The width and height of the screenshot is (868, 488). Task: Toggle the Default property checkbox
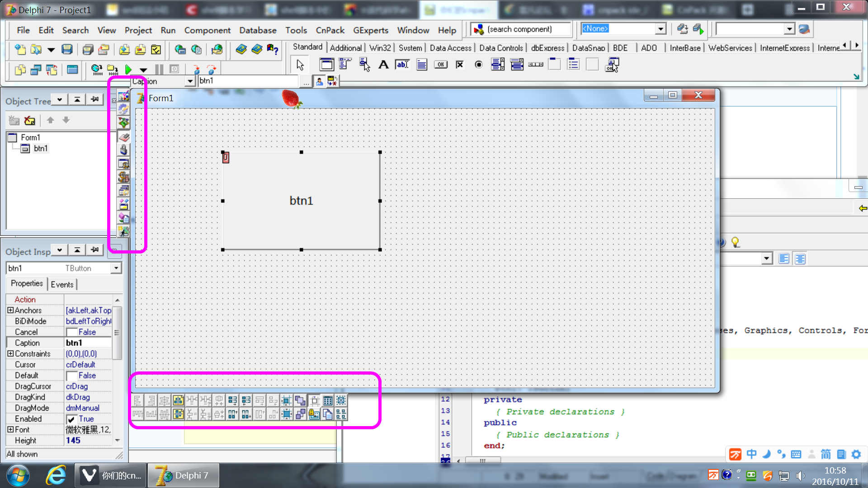(71, 376)
